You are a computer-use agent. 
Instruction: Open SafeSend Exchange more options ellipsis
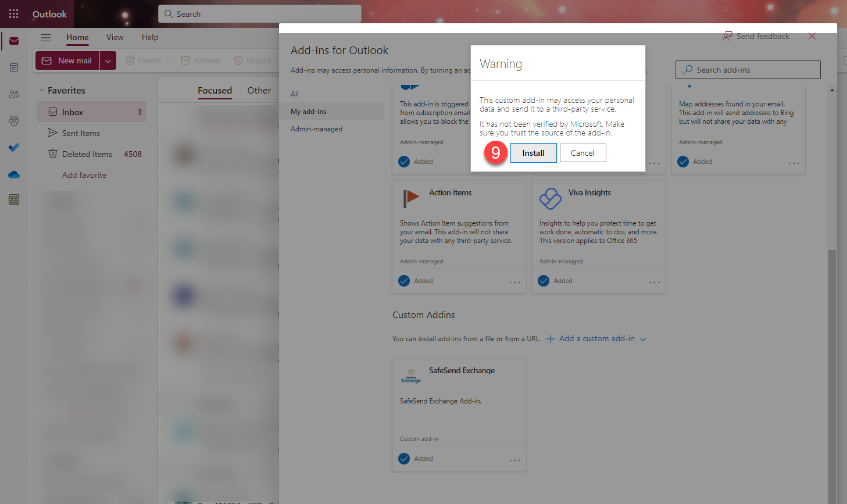[515, 460]
